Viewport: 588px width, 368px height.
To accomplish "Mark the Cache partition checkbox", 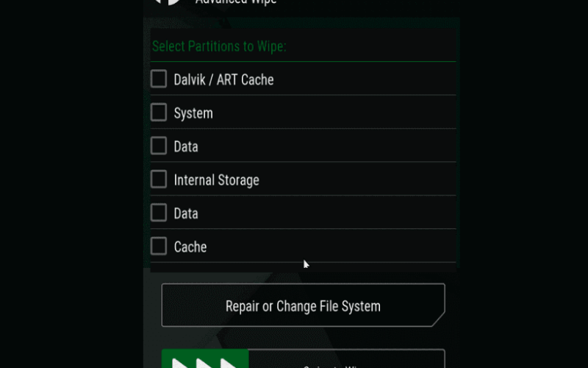I will [x=159, y=246].
